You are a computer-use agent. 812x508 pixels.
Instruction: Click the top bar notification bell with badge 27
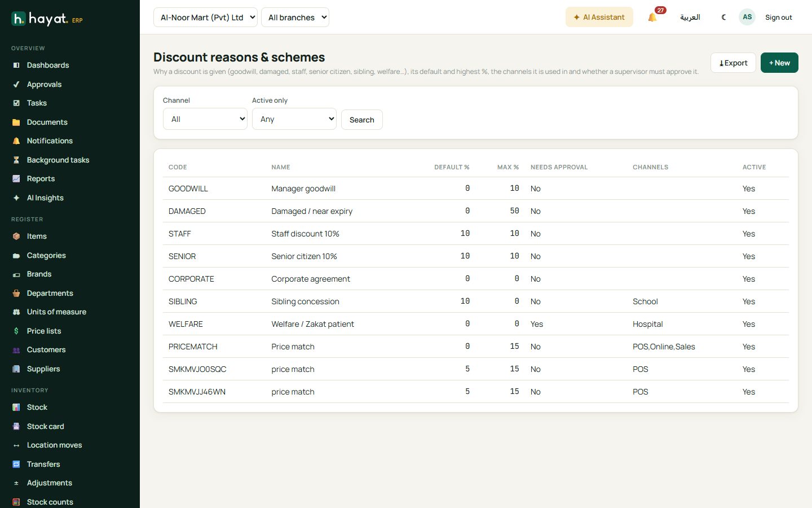click(652, 17)
